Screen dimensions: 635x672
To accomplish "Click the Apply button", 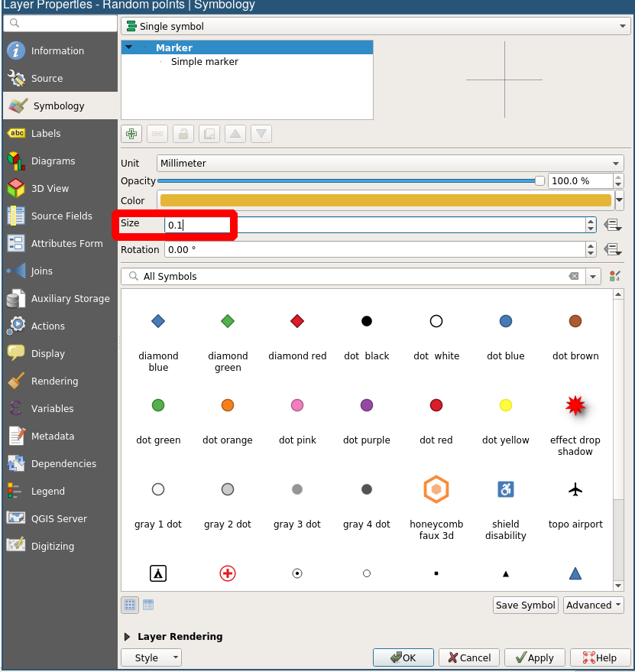I will pyautogui.click(x=534, y=657).
